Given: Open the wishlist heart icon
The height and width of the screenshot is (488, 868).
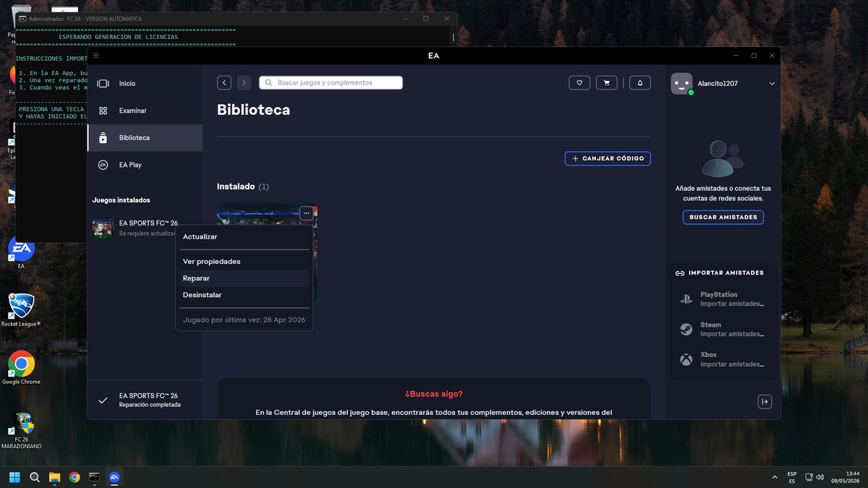Looking at the screenshot, I should (x=579, y=83).
